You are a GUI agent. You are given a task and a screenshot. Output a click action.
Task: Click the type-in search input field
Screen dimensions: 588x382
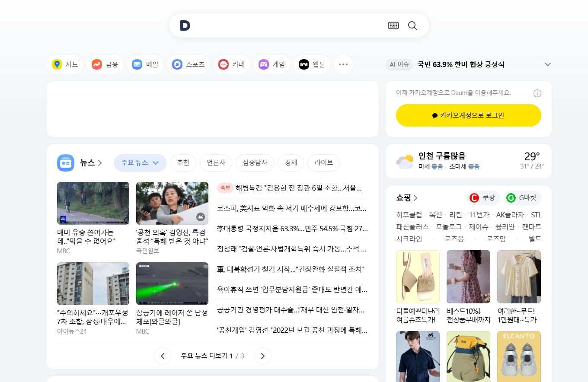tap(288, 25)
